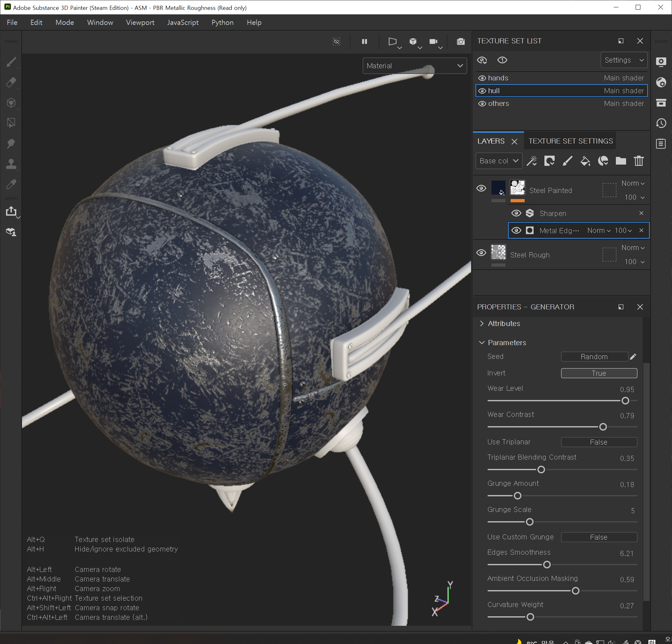Add a fill layer with the bucket icon
Screen dimensions: 672x644
pyautogui.click(x=585, y=161)
